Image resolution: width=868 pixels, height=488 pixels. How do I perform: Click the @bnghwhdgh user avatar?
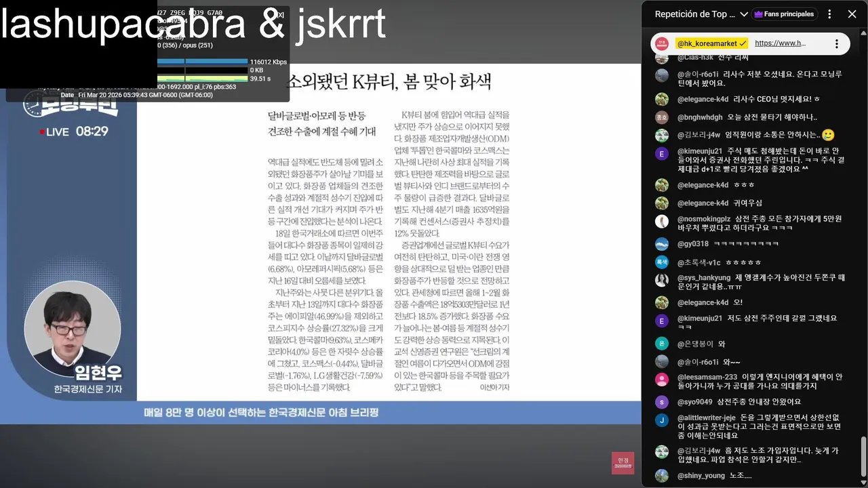(x=662, y=117)
